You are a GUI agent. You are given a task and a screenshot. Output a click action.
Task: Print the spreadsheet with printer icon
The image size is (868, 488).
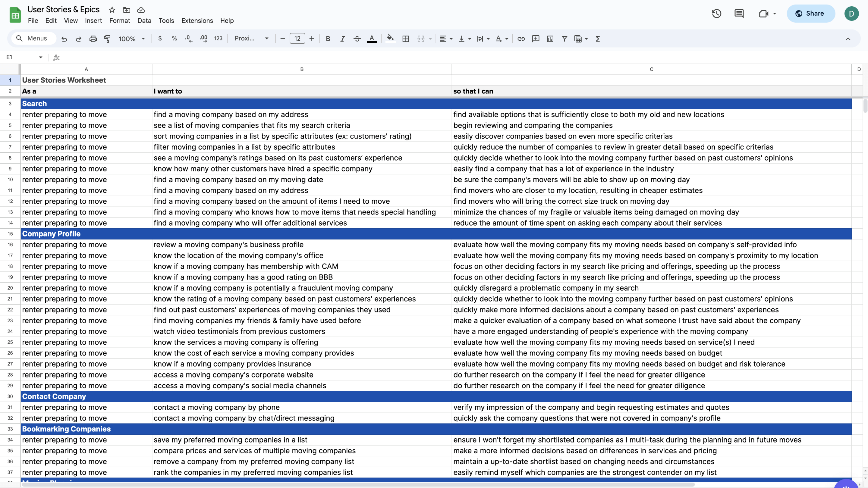93,39
